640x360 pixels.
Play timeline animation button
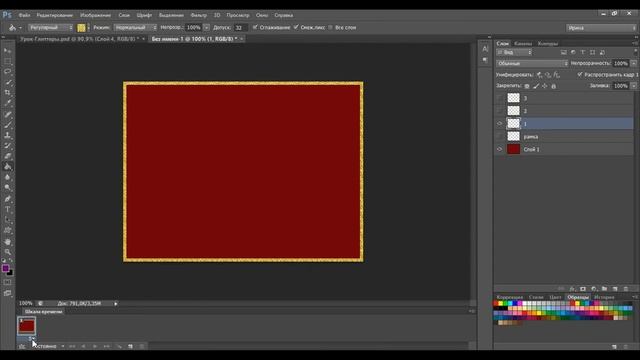tap(95, 346)
